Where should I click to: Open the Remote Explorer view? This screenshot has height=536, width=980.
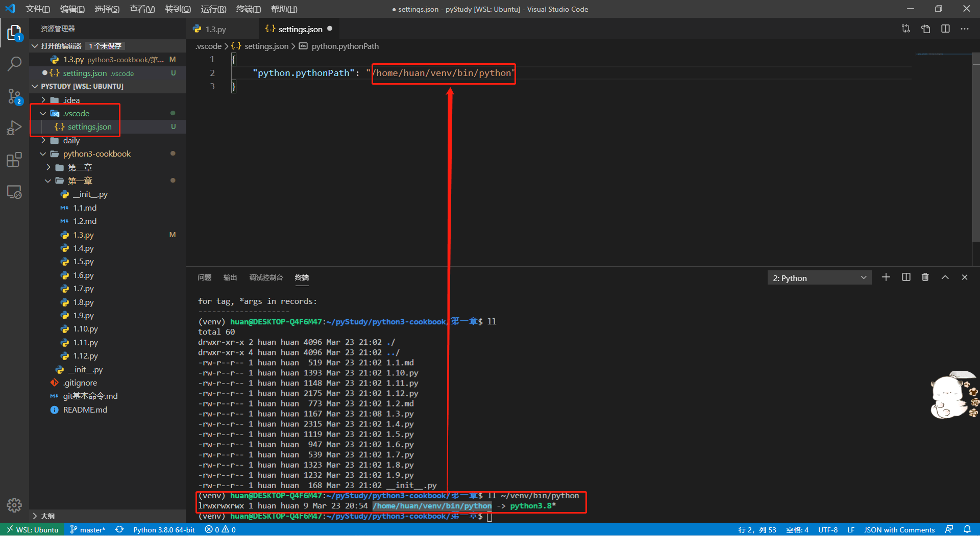[14, 192]
